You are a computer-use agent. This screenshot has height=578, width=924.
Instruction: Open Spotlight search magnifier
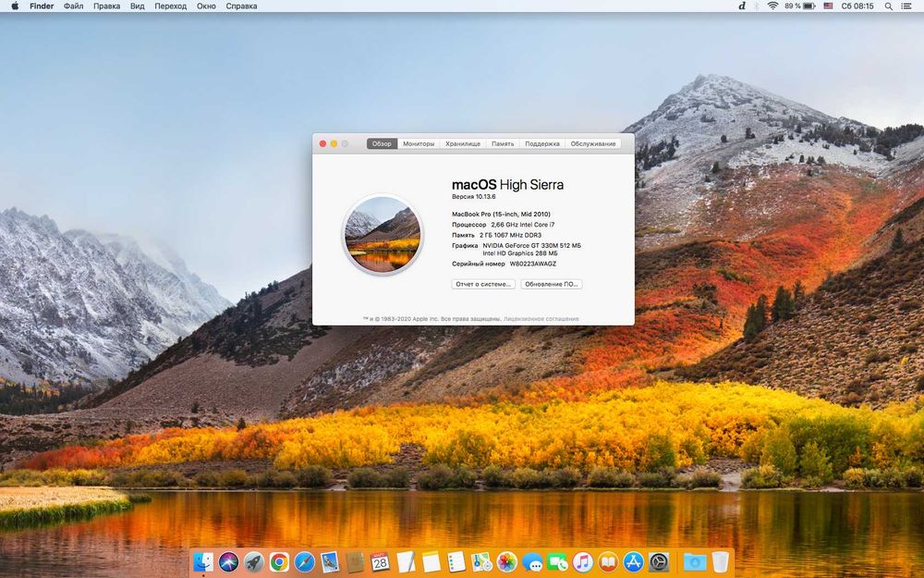pyautogui.click(x=888, y=6)
